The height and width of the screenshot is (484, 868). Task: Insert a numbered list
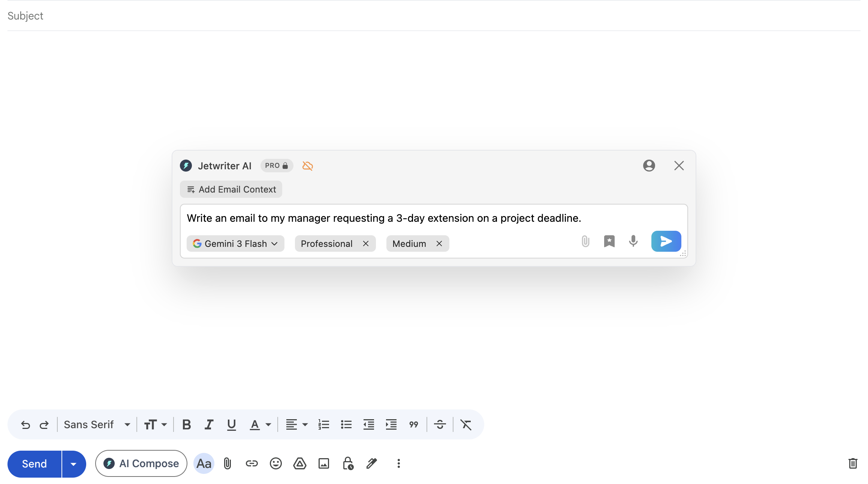324,425
